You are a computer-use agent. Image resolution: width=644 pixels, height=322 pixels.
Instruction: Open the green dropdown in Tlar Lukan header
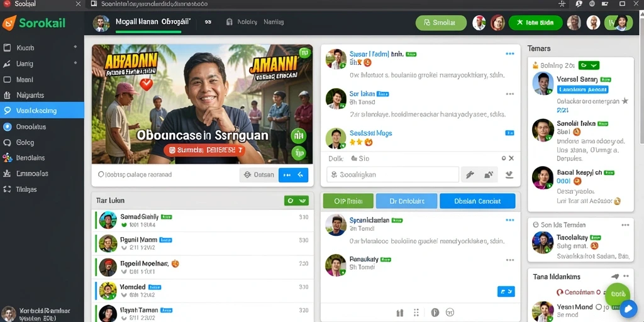pos(296,201)
